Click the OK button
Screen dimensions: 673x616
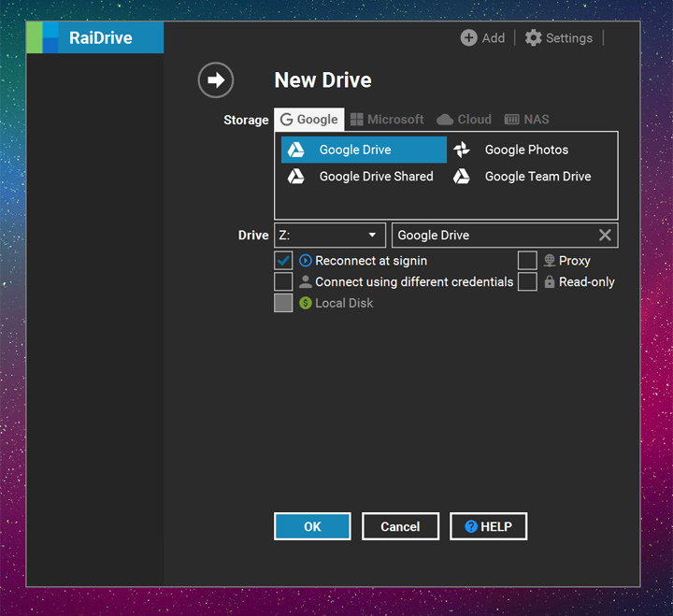312,526
